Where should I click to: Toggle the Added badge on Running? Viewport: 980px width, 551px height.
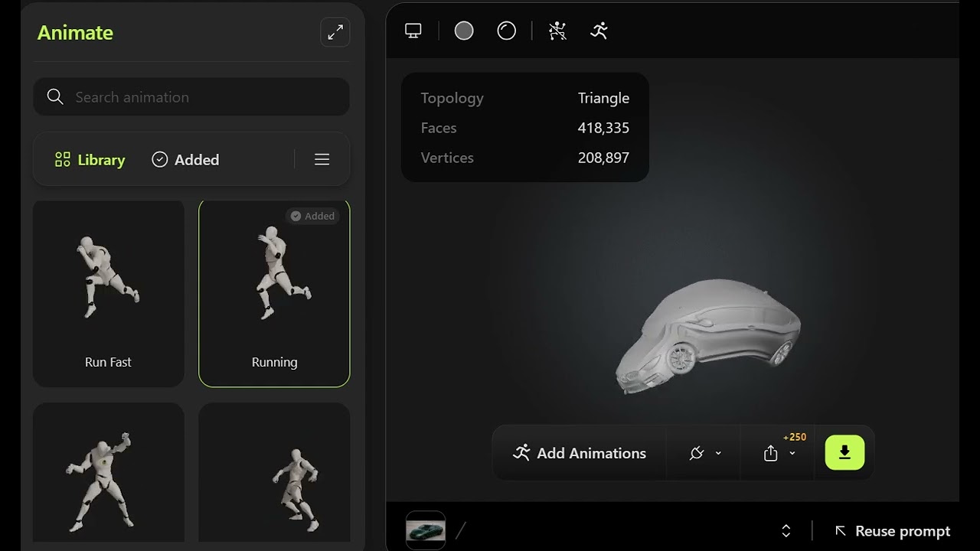point(312,216)
